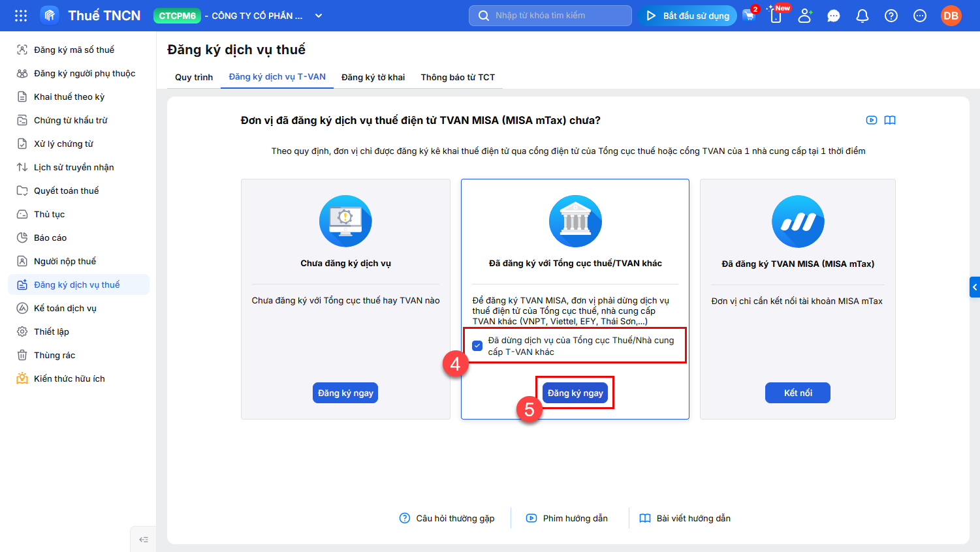Switch to the Đăng ký tờ khai tab
This screenshot has width=980, height=552.
tap(373, 77)
